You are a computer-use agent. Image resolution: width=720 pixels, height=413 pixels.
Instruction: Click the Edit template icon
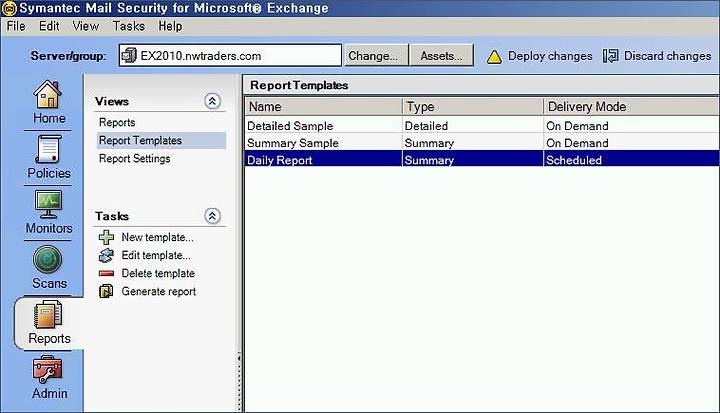[107, 255]
